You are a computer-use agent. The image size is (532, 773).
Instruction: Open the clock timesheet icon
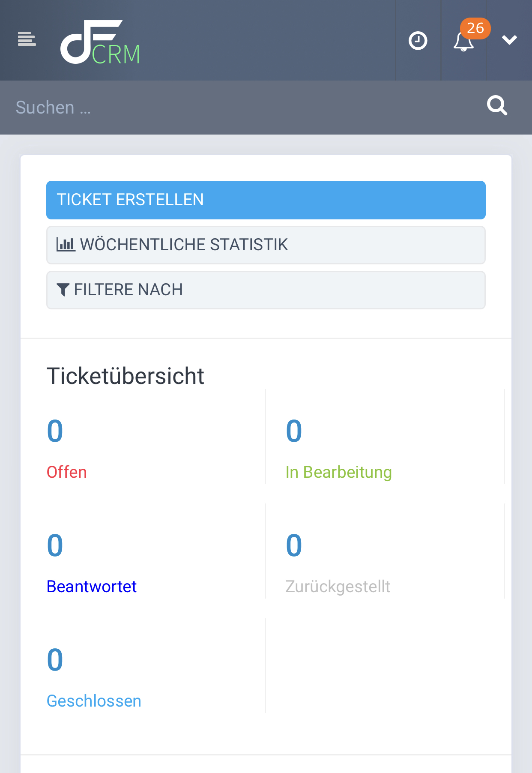point(418,41)
